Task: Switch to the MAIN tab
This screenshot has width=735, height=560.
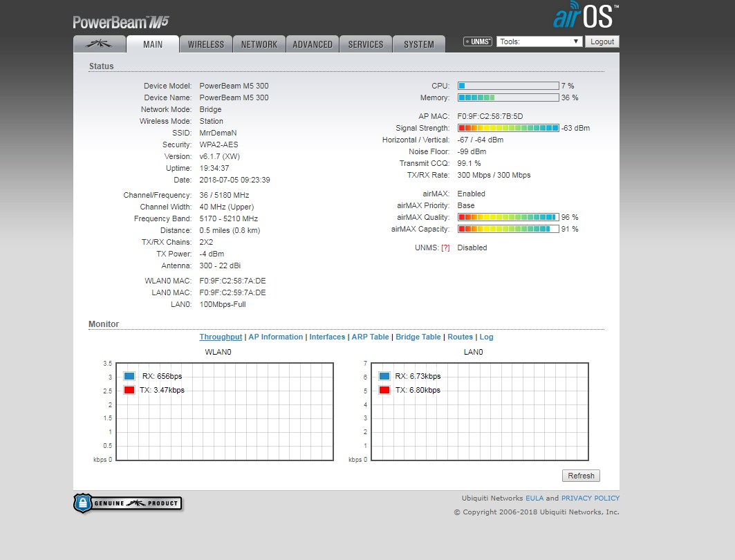Action: tap(153, 44)
